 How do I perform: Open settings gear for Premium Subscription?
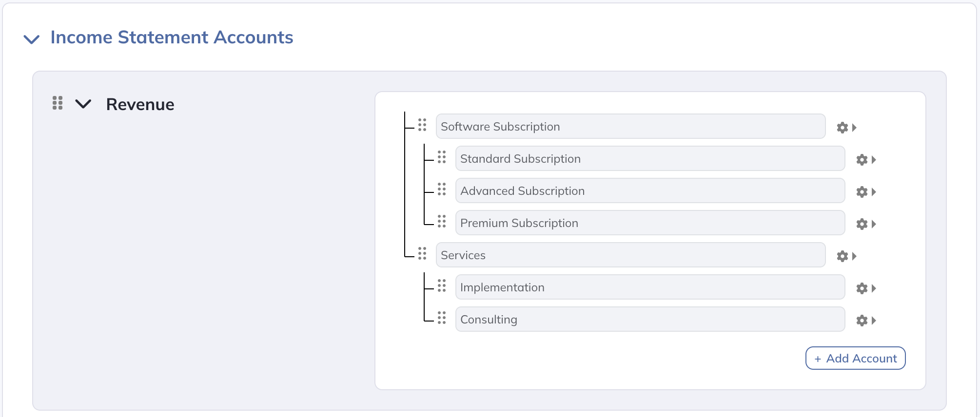[862, 224]
